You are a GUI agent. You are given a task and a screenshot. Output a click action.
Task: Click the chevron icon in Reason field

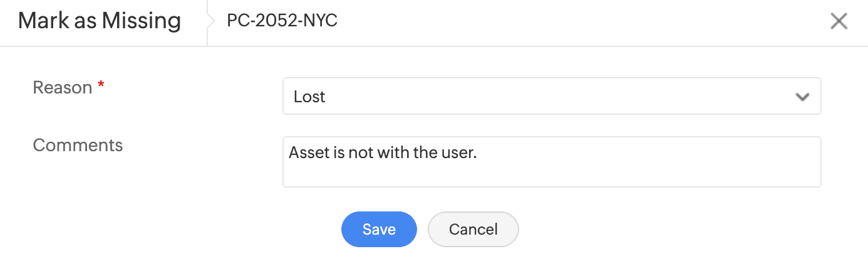click(x=802, y=97)
